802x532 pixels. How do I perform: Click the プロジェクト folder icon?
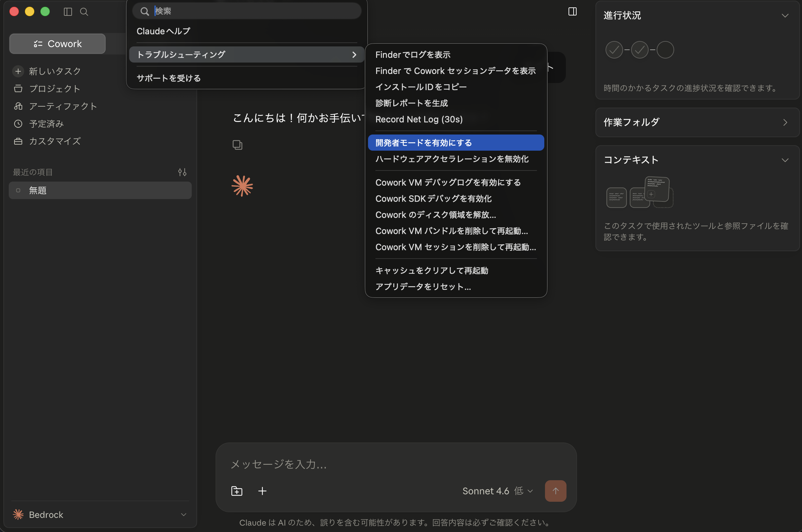pyautogui.click(x=18, y=88)
